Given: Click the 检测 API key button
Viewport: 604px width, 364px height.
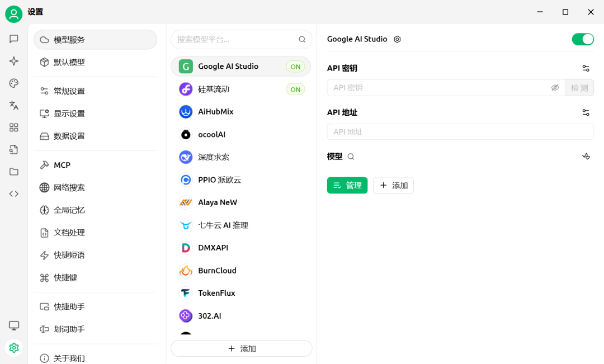Looking at the screenshot, I should [579, 88].
